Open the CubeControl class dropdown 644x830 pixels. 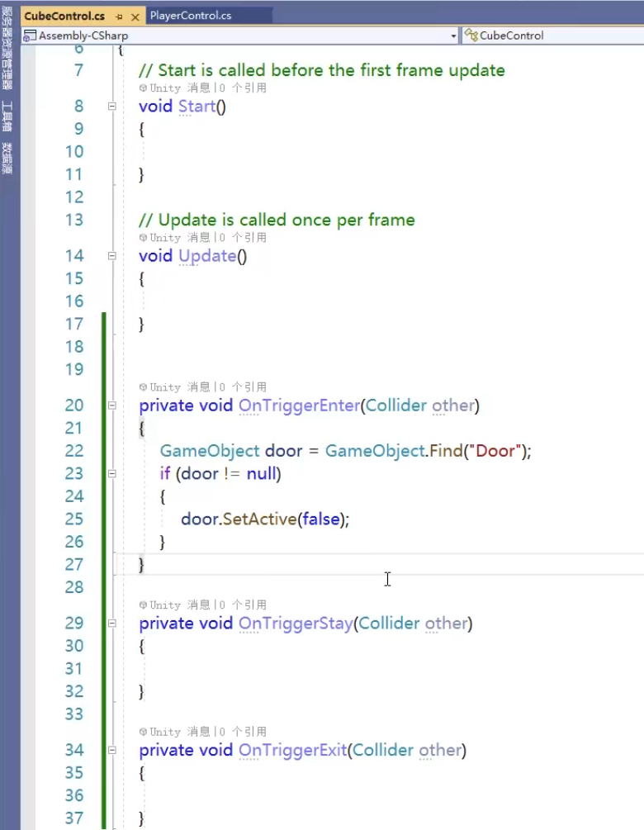553,36
